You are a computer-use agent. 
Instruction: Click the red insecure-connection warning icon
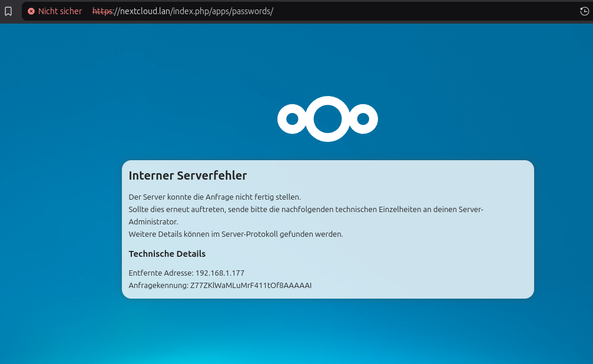31,11
